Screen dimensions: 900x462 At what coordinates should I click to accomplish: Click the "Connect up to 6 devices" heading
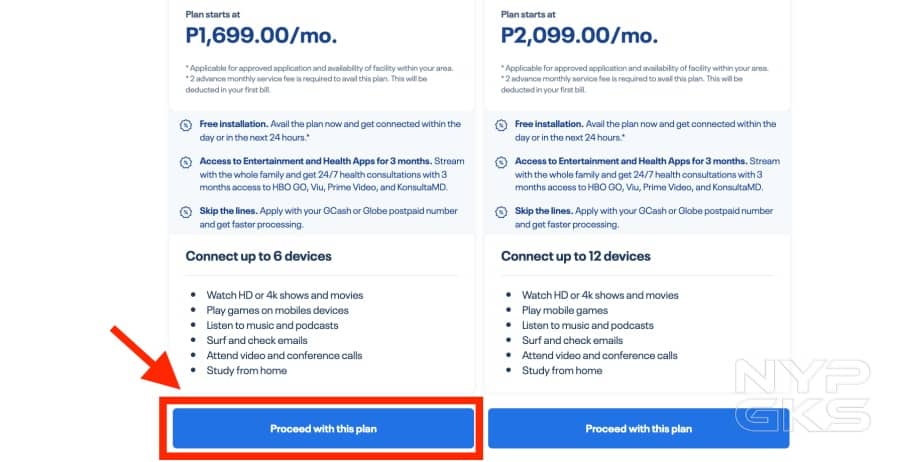coord(258,256)
